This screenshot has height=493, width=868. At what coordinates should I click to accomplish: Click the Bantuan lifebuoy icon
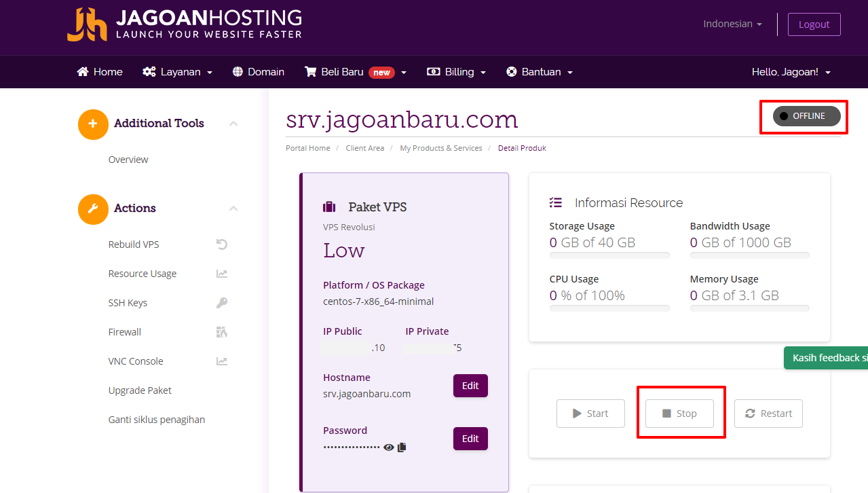(512, 72)
